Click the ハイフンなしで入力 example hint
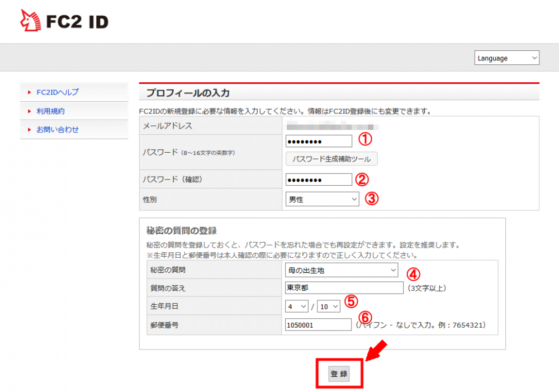Viewport: 559px width, 392px height. point(421,325)
